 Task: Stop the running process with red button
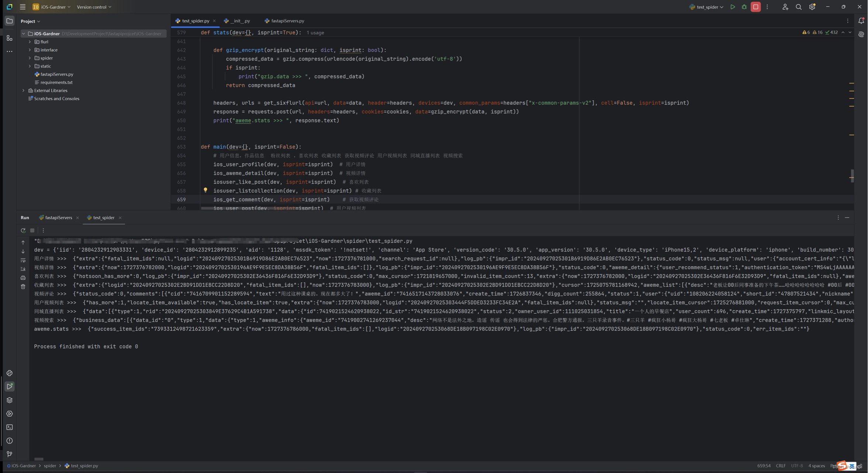coord(755,7)
